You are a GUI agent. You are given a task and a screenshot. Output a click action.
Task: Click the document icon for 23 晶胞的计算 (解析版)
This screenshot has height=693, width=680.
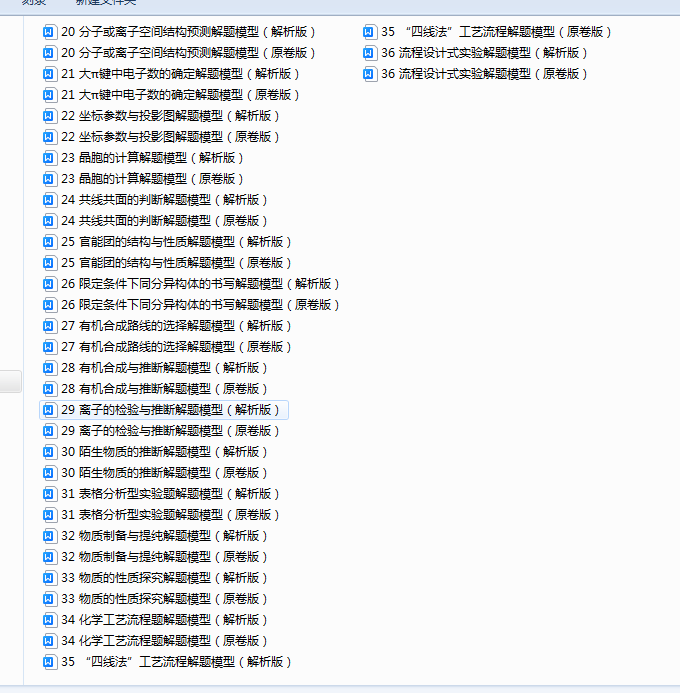(50, 157)
